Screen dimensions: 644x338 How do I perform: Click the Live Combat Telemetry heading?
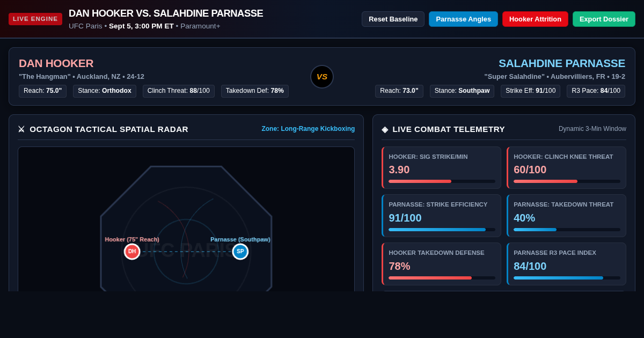point(449,129)
